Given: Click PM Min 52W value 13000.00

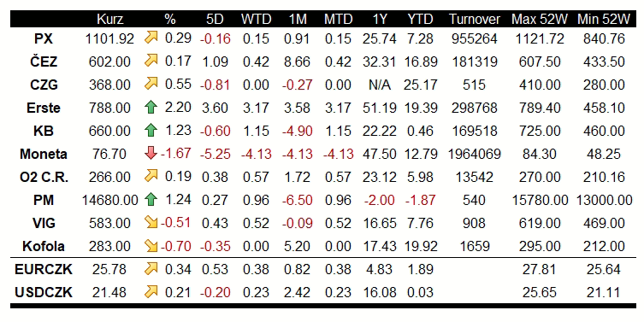Looking at the screenshot, I should coord(604,200).
